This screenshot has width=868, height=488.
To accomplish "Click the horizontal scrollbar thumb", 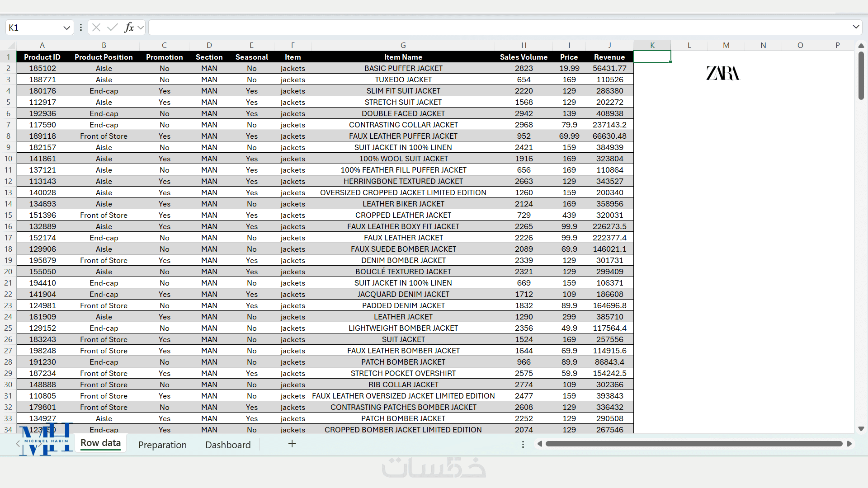I will [x=693, y=444].
